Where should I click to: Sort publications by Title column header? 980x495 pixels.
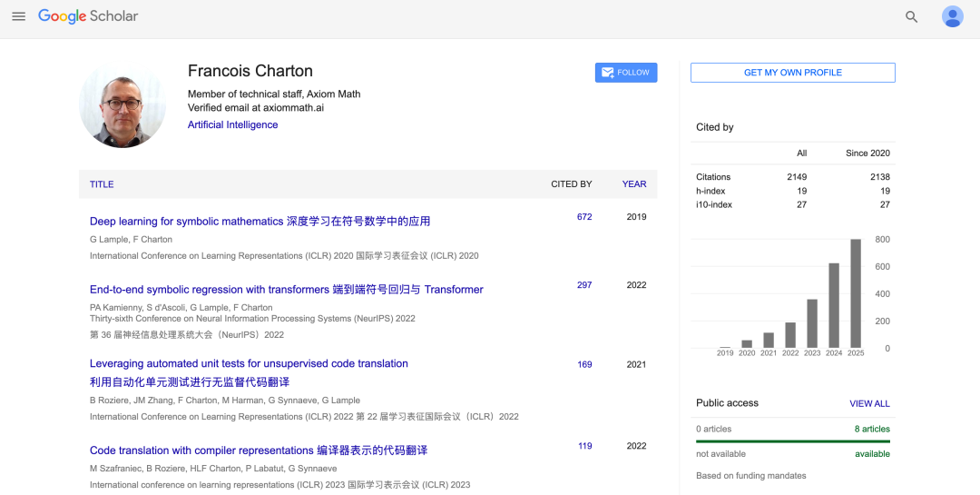(x=102, y=184)
